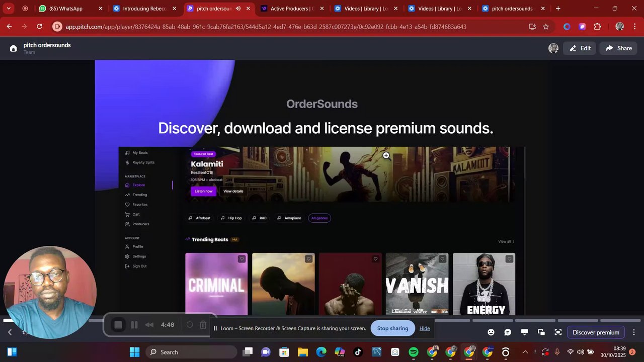Viewport: 644px width, 362px height.
Task: Switch to the WhatsApp tab
Action: [70, 9]
